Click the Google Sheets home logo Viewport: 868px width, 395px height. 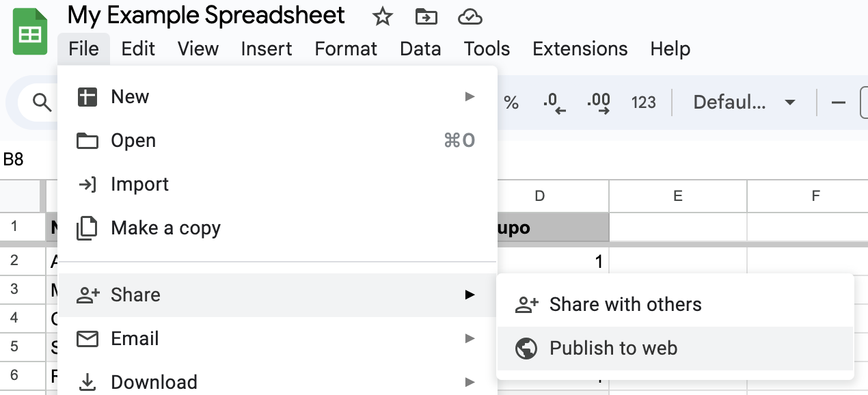(x=29, y=32)
